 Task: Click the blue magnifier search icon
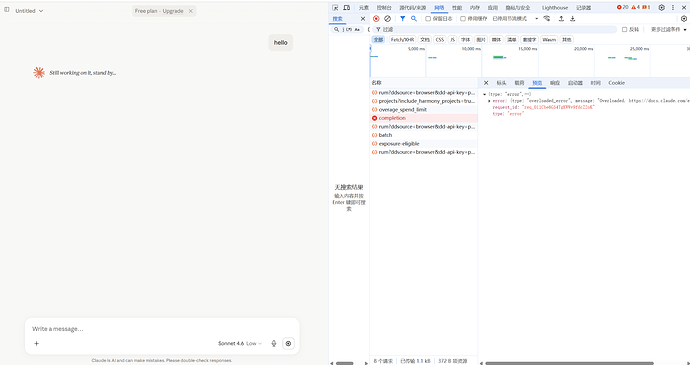tap(414, 18)
